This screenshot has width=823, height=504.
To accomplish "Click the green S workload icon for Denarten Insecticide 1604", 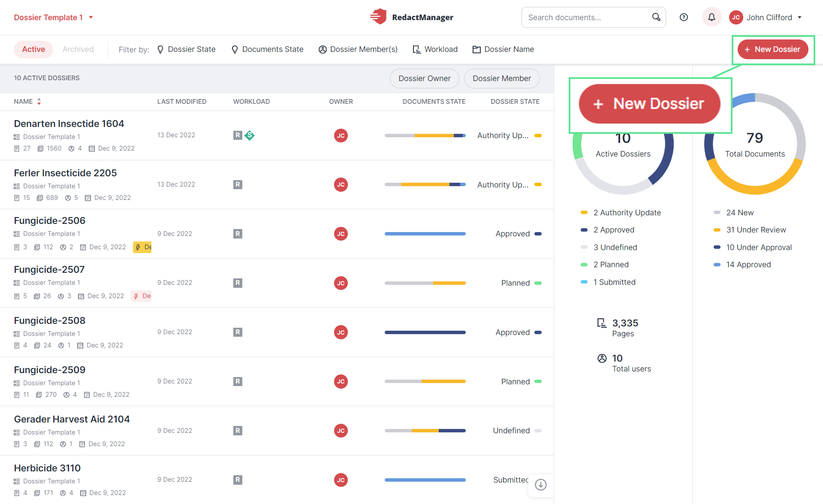I will coord(250,136).
